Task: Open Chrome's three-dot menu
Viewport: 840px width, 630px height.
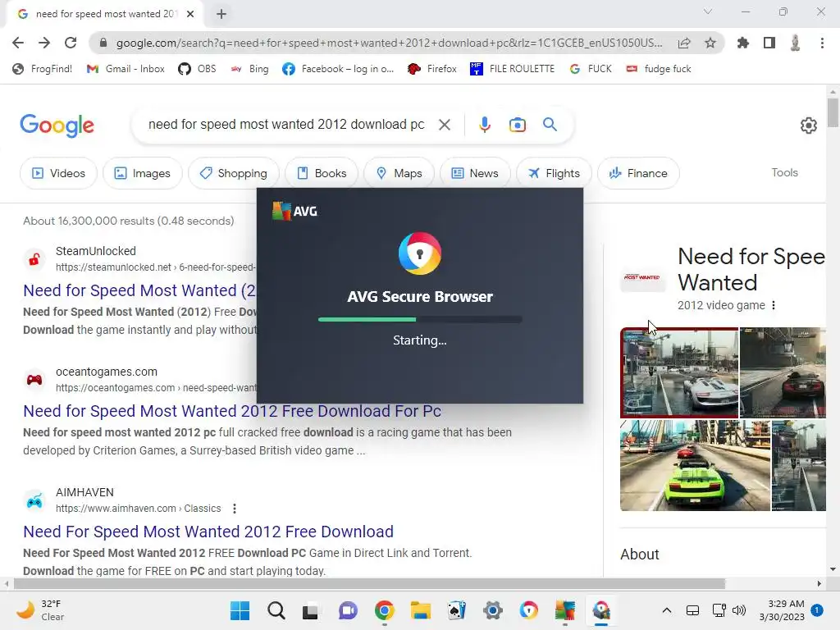Action: tap(822, 43)
